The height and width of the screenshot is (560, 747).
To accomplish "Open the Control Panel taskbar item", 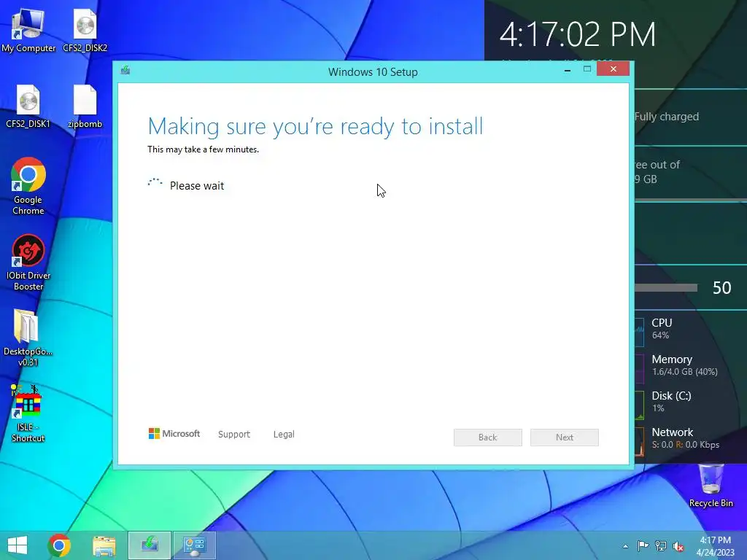I will [x=194, y=545].
